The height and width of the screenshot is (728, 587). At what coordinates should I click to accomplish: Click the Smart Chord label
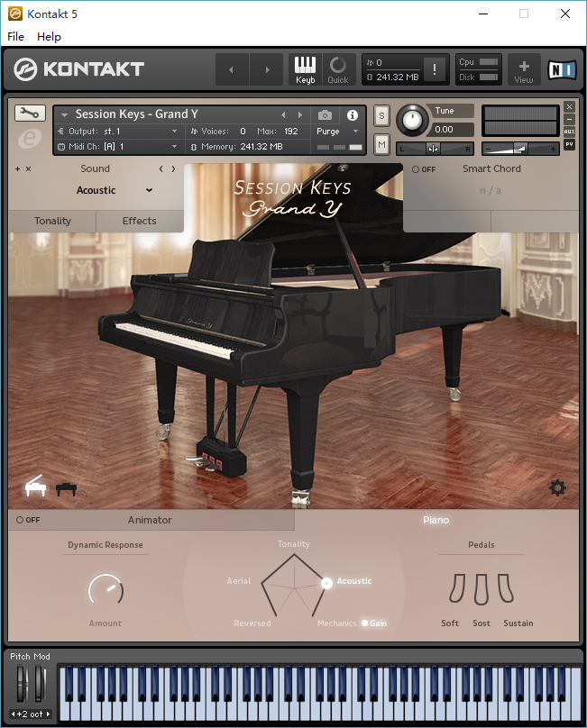click(x=491, y=169)
